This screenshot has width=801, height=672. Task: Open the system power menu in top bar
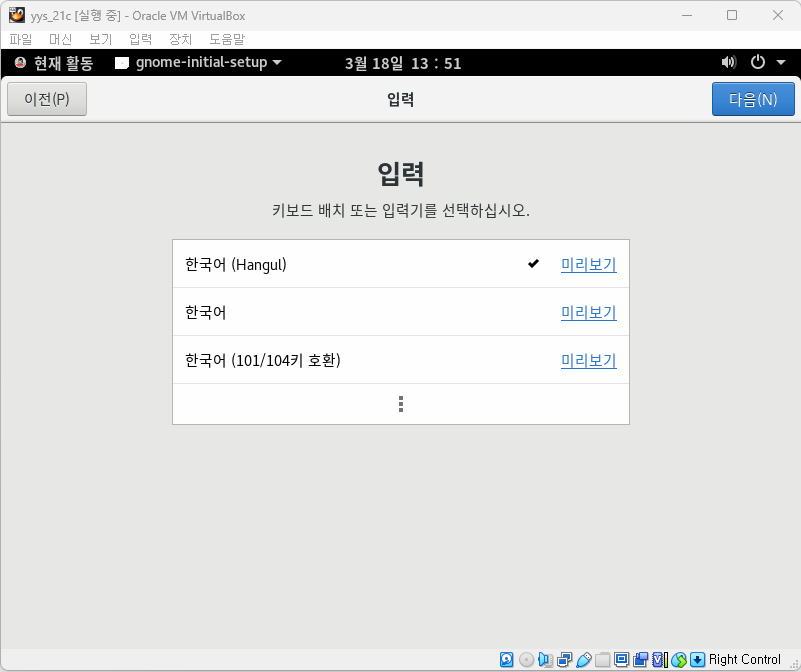tap(767, 62)
